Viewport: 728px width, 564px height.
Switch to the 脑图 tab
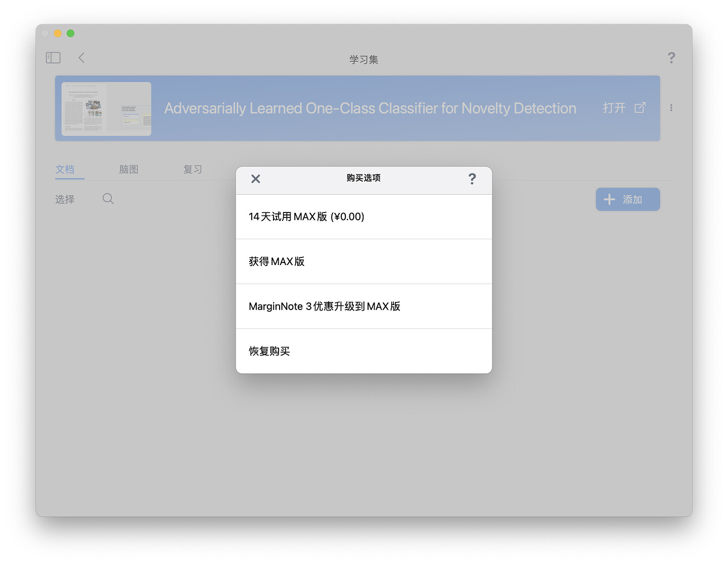pos(129,169)
